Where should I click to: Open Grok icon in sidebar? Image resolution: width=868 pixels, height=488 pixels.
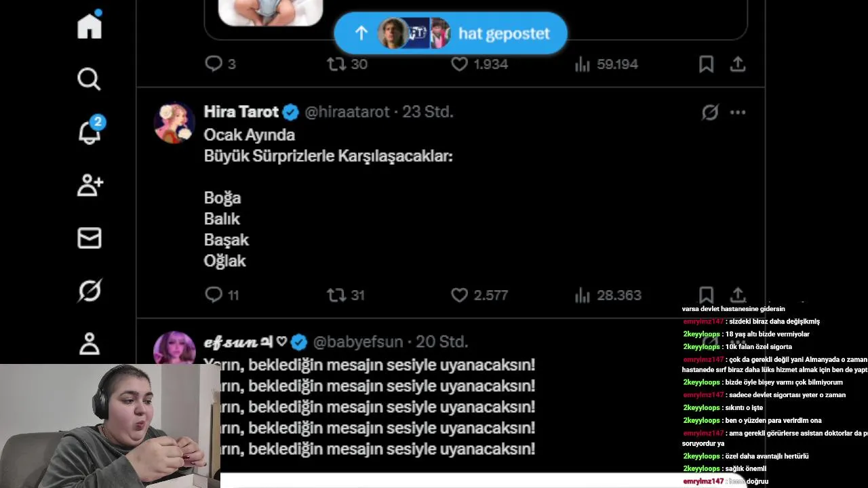[90, 291]
